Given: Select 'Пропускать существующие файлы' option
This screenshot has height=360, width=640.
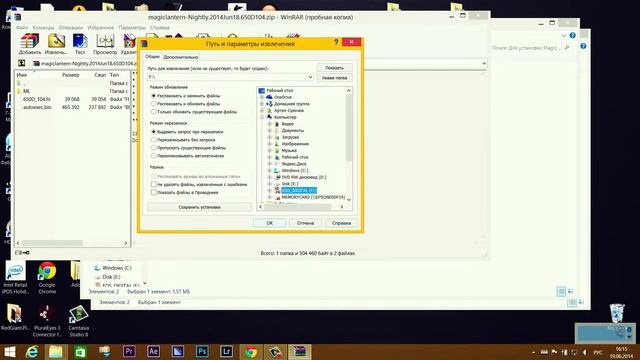Looking at the screenshot, I should point(154,148).
